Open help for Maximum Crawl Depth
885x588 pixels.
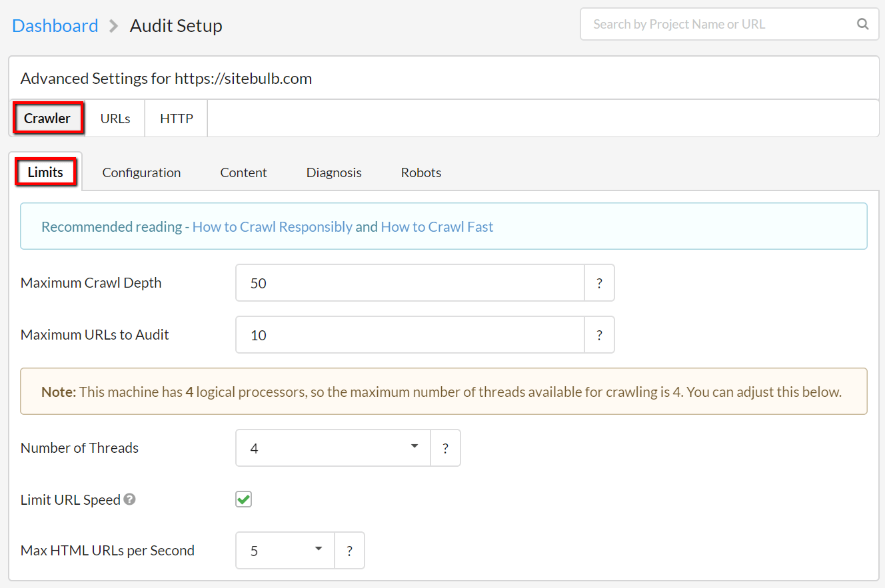point(599,283)
